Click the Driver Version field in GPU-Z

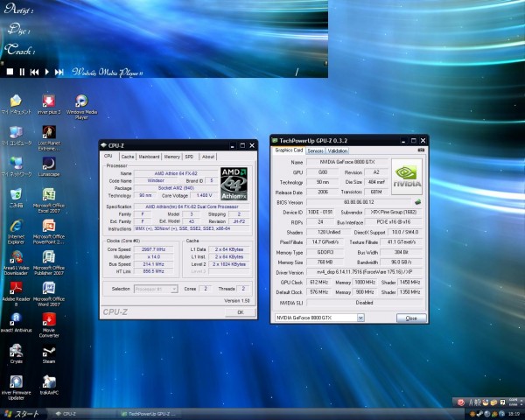[x=364, y=272]
